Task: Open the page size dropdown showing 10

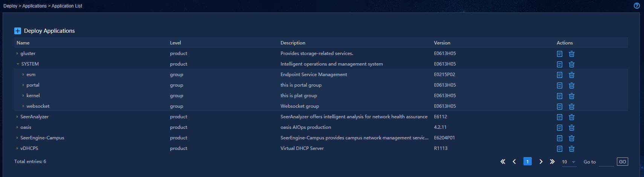Action: 569,162
